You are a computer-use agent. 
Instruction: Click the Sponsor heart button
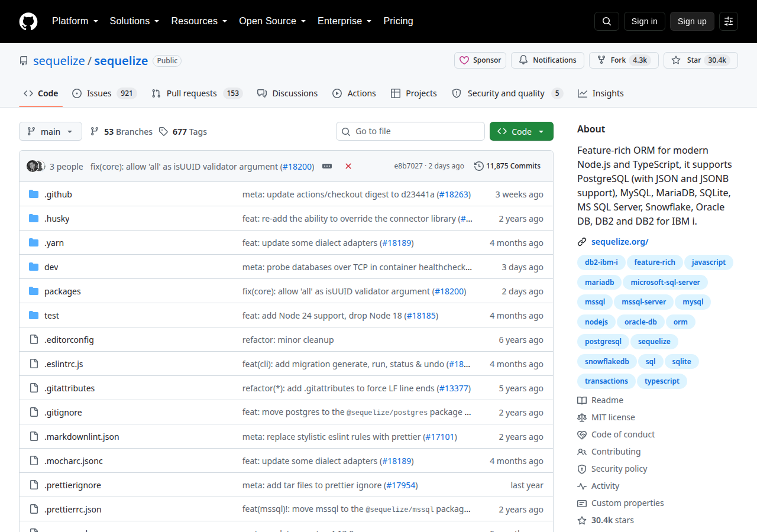point(481,60)
